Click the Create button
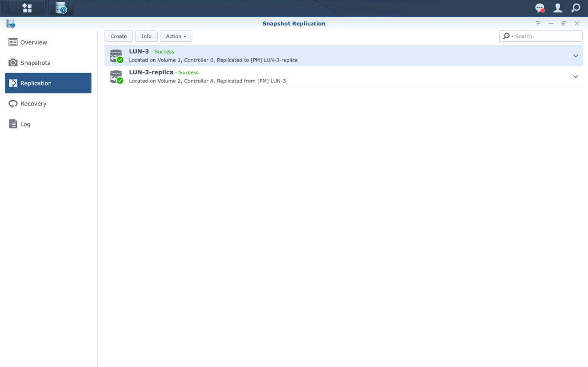This screenshot has width=588, height=367. click(118, 36)
